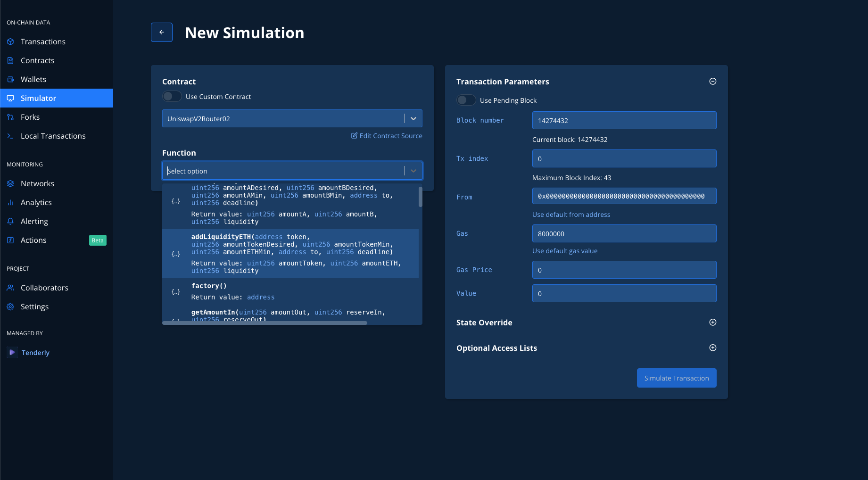Click the Gas Price input field
868x480 pixels.
[624, 270]
